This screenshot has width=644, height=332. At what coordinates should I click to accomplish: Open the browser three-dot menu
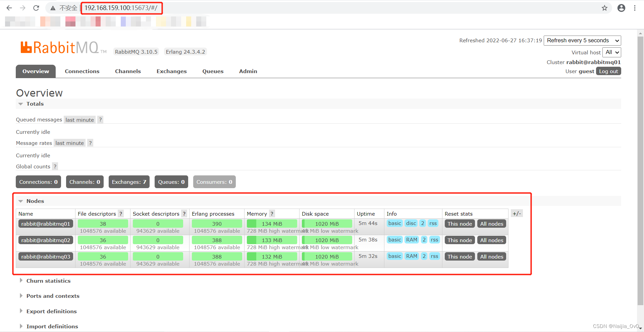pos(635,8)
